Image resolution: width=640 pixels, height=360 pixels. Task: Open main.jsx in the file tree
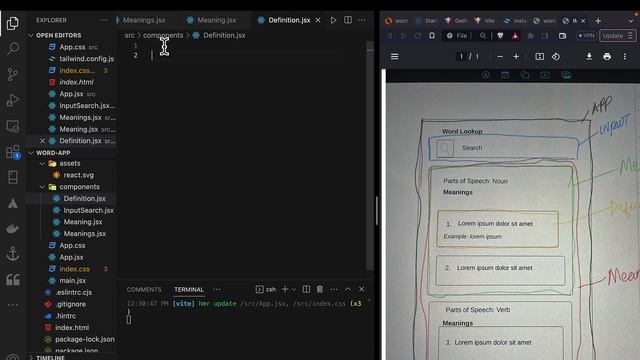(72, 281)
